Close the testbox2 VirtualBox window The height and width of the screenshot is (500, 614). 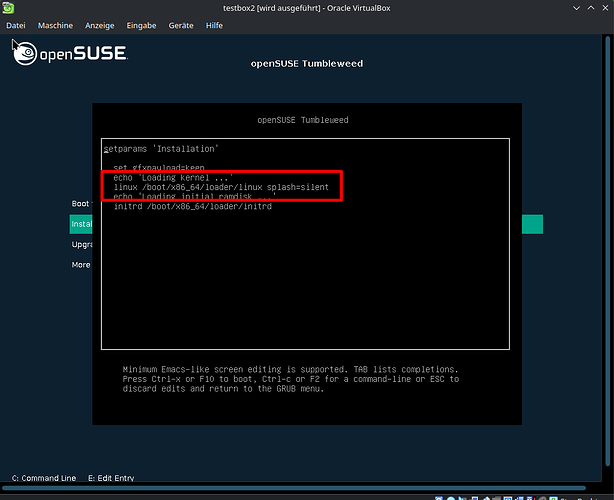coord(602,8)
